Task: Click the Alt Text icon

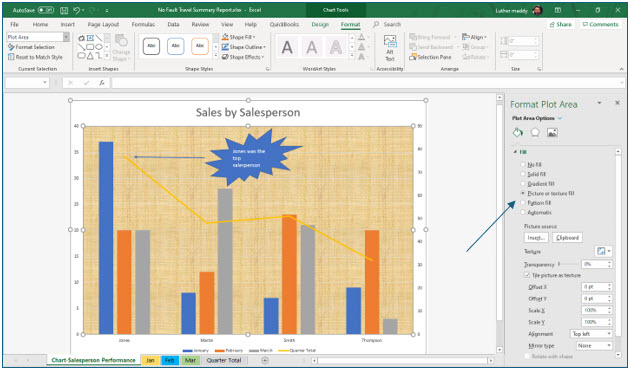Action: [x=390, y=47]
